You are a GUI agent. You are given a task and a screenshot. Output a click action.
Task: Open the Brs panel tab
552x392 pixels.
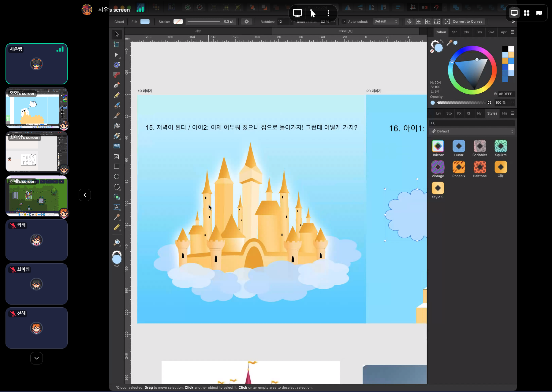[x=479, y=32]
